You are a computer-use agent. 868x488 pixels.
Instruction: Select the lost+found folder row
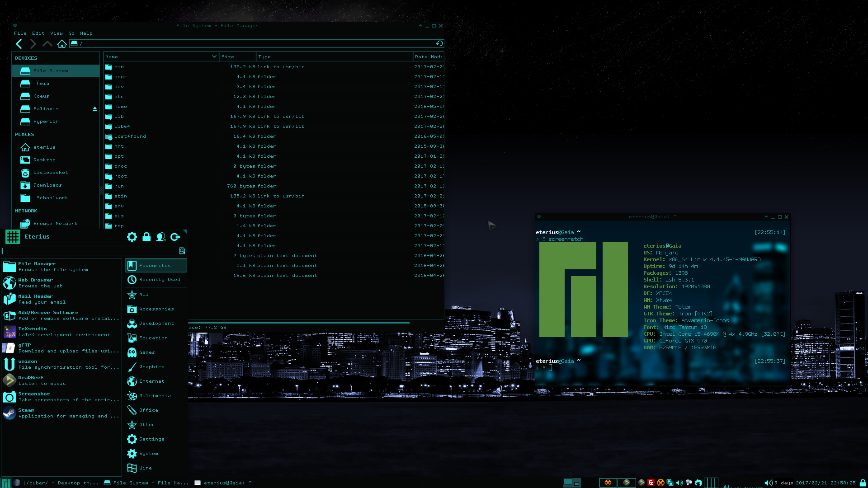point(274,136)
